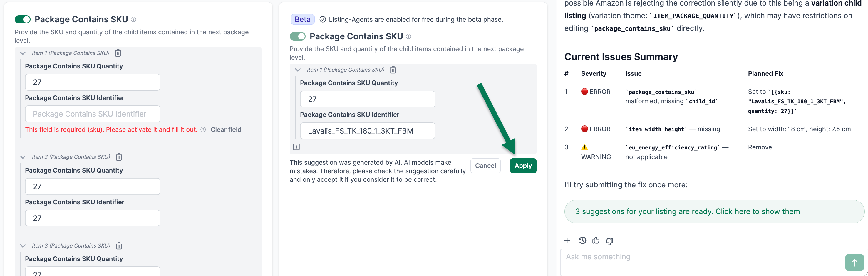This screenshot has height=276, width=868.
Task: Delete item 1 using its trash icon
Action: click(118, 53)
